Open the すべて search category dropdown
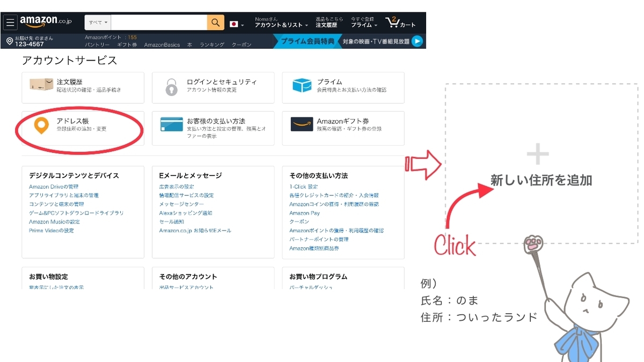 (x=98, y=23)
